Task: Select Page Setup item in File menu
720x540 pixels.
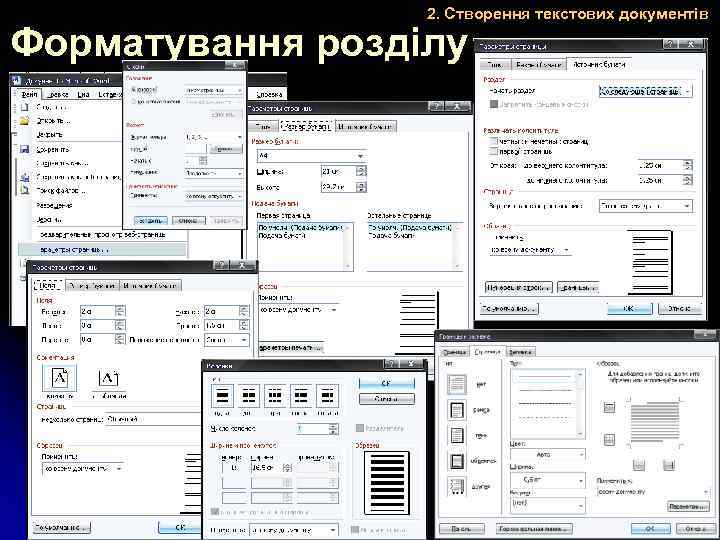Action: 102,250
